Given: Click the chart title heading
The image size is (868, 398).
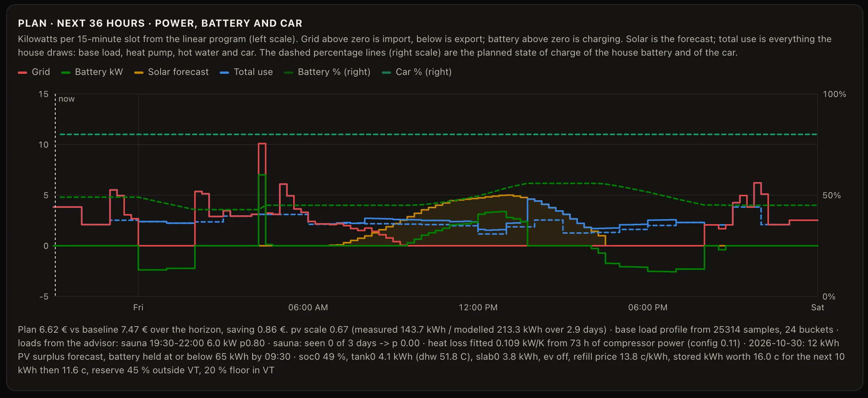Looking at the screenshot, I should [x=160, y=23].
